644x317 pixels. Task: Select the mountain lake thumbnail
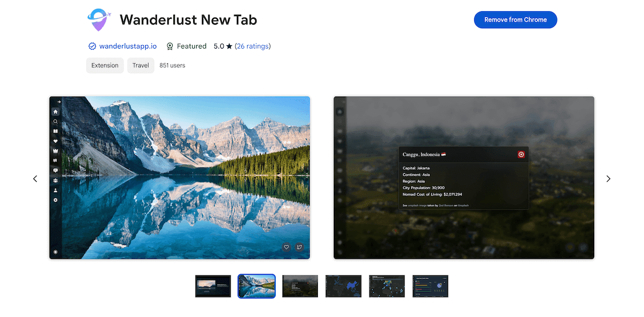(x=256, y=286)
